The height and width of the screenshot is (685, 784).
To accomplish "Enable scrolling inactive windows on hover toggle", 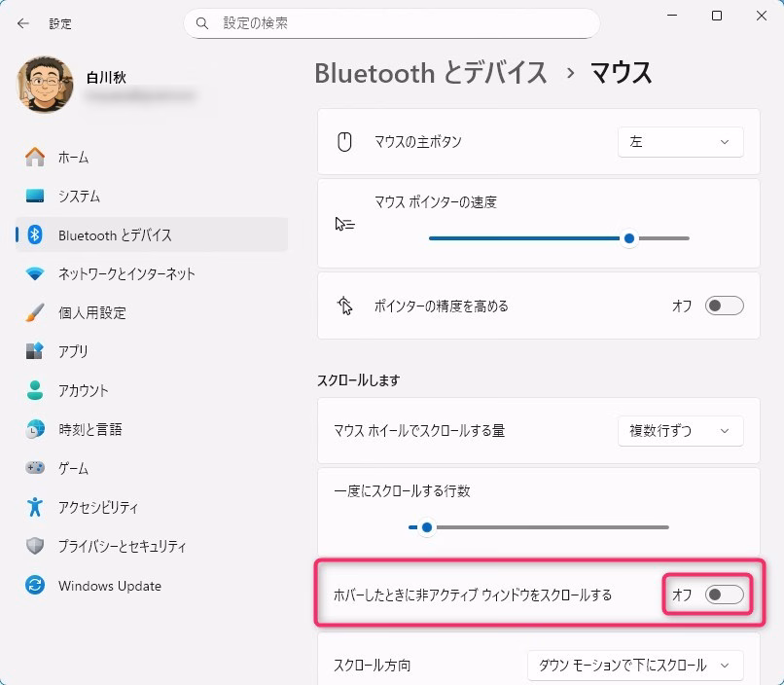I will click(x=724, y=595).
